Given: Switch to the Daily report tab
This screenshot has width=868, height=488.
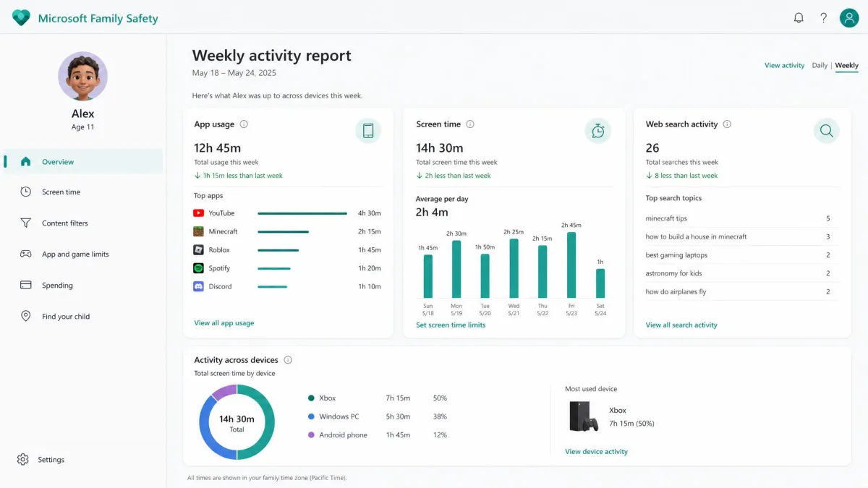Looking at the screenshot, I should [820, 65].
